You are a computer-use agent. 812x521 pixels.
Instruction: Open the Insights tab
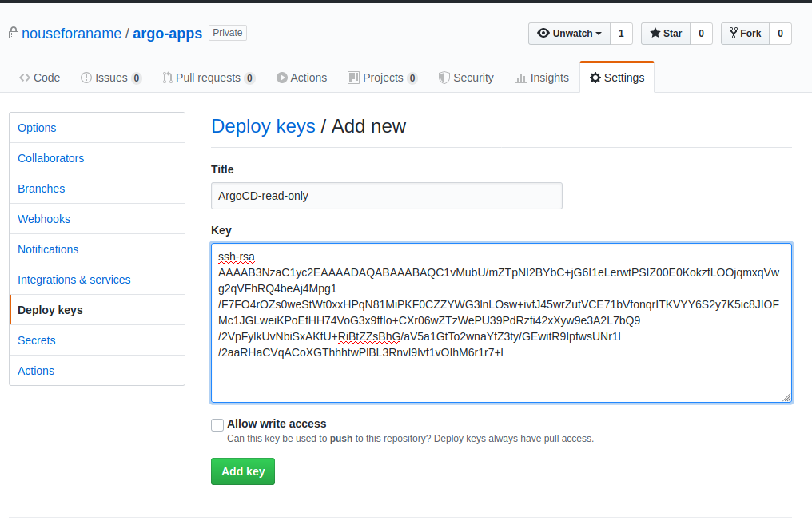click(x=542, y=78)
